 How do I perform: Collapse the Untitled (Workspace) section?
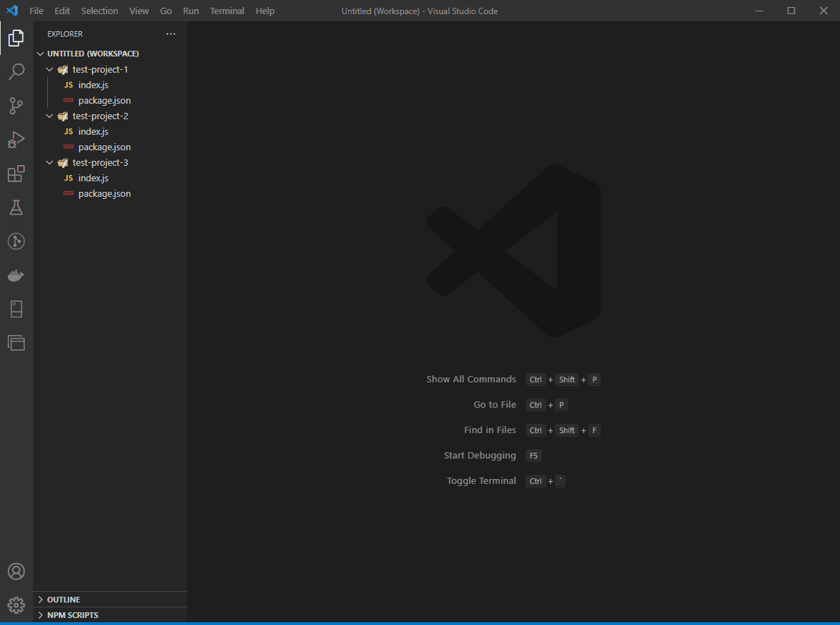click(40, 54)
